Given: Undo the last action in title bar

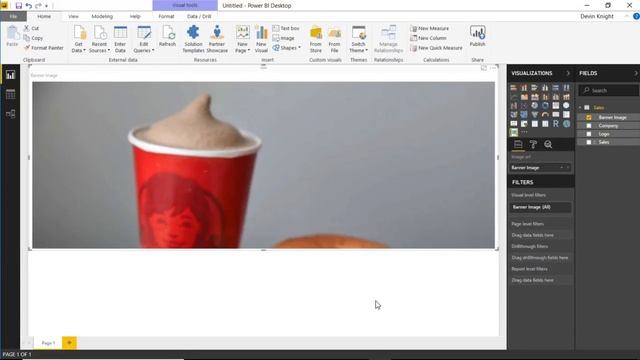Looking at the screenshot, I should [x=29, y=6].
